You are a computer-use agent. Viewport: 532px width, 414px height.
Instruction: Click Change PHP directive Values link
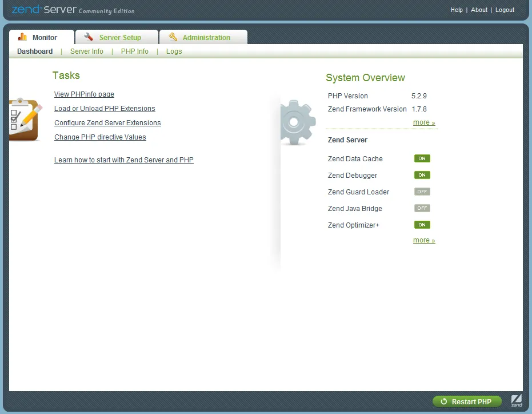[100, 137]
